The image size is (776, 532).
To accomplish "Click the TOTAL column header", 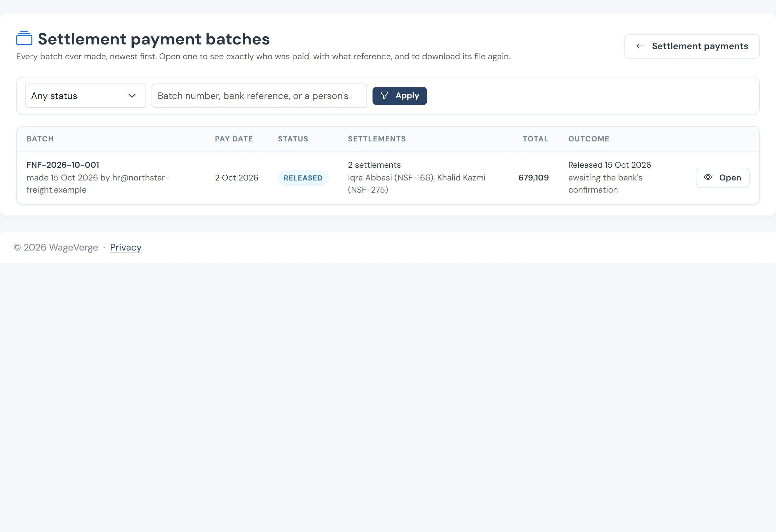I will 536,139.
